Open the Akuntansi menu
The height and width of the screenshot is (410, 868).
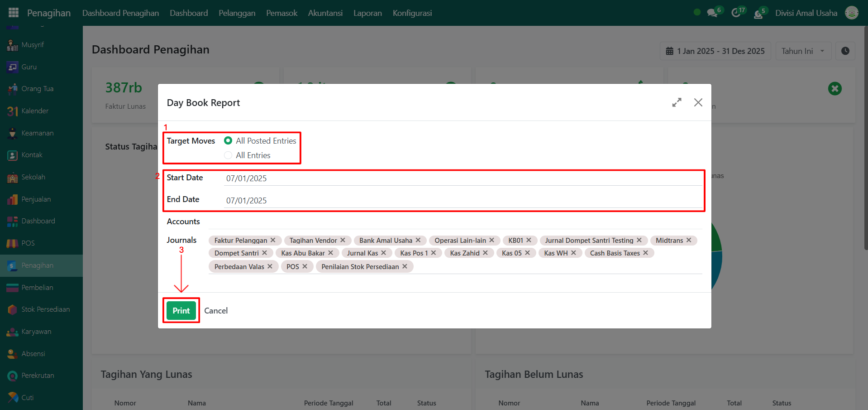[325, 13]
